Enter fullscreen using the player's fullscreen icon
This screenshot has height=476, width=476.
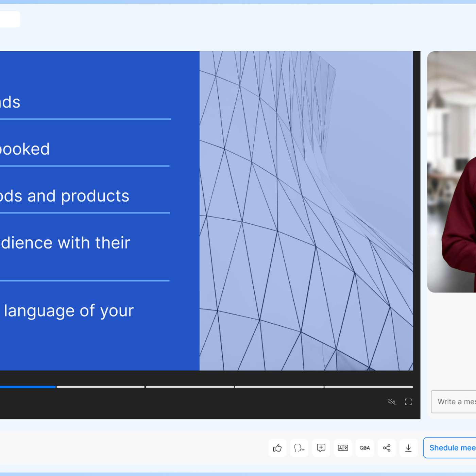pos(408,402)
